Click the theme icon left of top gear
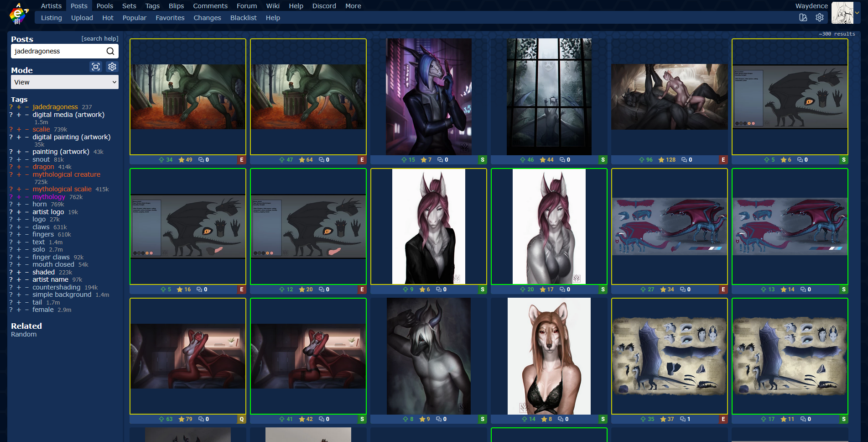The height and width of the screenshot is (442, 868). coord(803,17)
